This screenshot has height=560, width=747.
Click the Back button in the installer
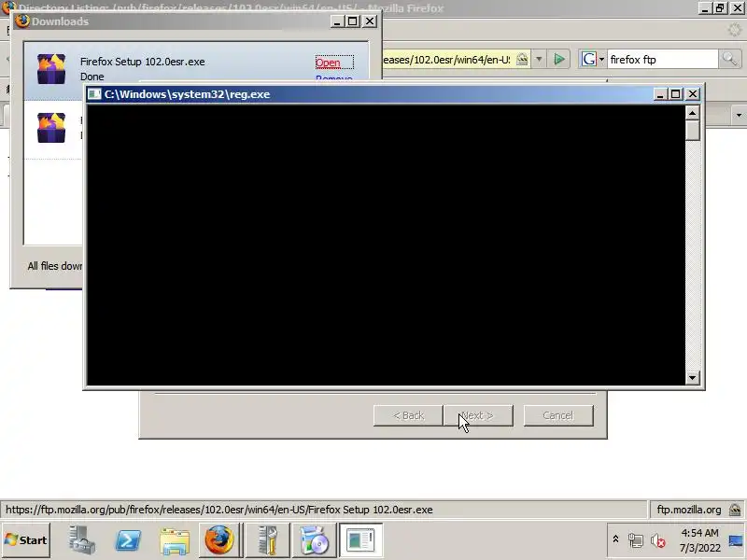(x=408, y=415)
